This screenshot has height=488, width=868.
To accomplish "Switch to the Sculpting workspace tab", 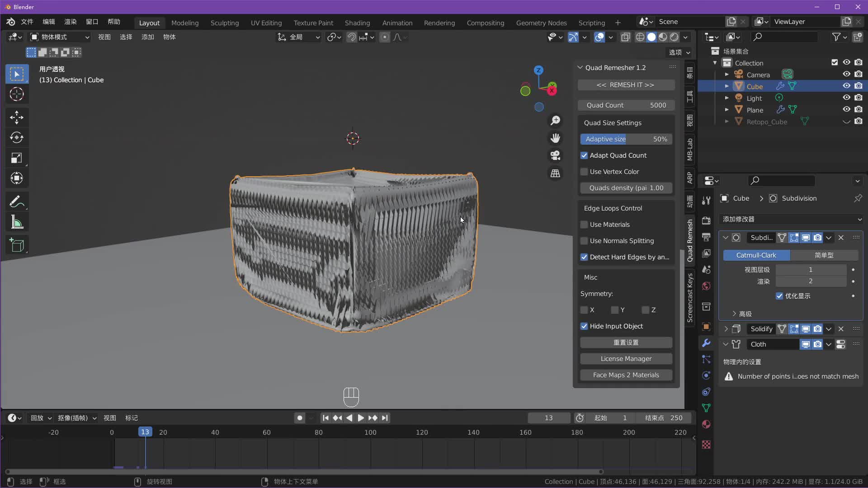I will pos(224,23).
